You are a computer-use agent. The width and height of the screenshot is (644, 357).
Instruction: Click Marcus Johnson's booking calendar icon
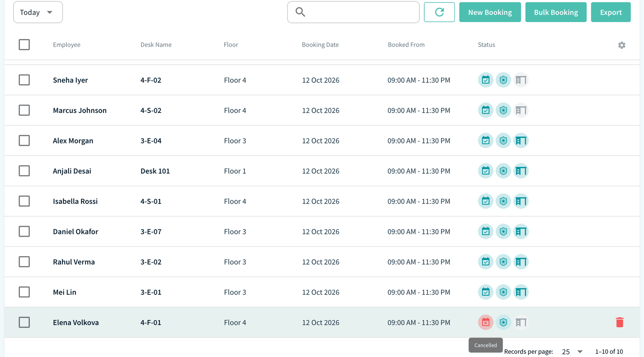point(486,110)
